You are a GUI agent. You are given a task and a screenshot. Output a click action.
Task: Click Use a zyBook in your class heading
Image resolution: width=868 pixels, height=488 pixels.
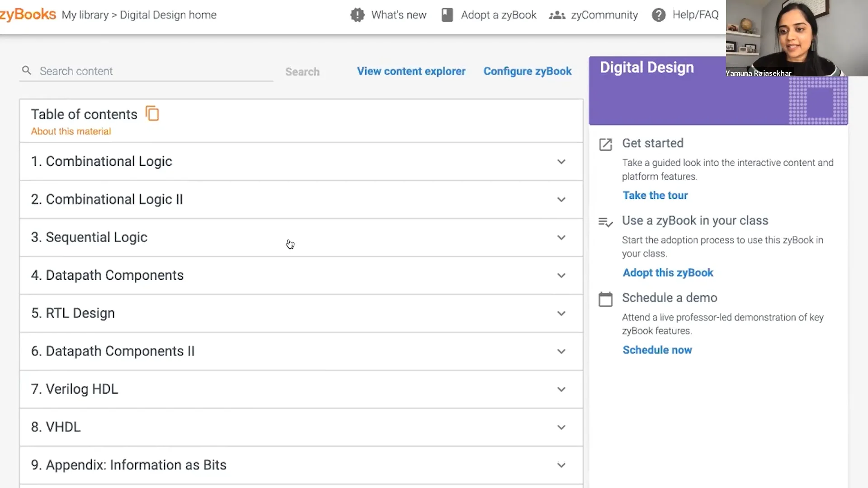click(x=695, y=221)
